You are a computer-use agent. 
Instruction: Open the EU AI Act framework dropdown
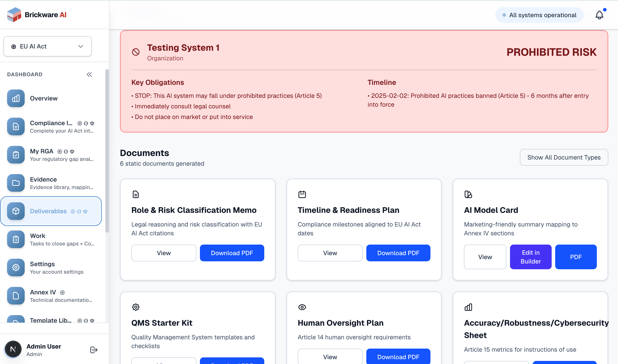pos(48,46)
